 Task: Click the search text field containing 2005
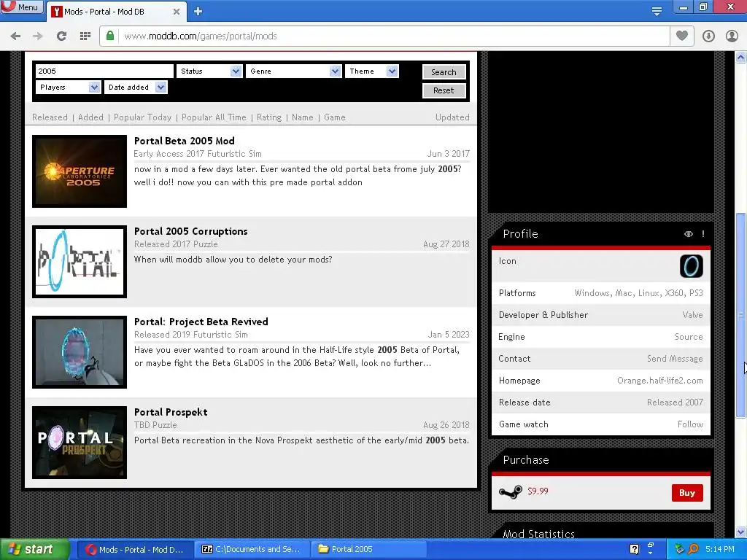pyautogui.click(x=104, y=71)
